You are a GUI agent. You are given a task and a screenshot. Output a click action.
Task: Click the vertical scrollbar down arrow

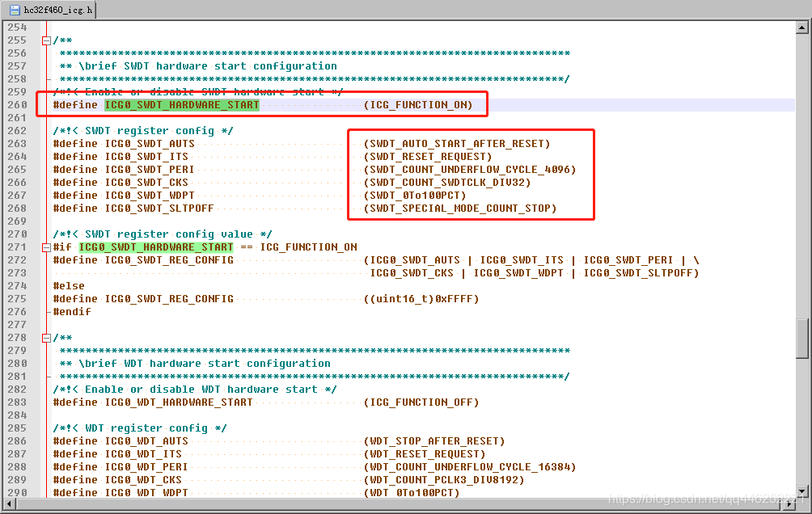(x=802, y=492)
